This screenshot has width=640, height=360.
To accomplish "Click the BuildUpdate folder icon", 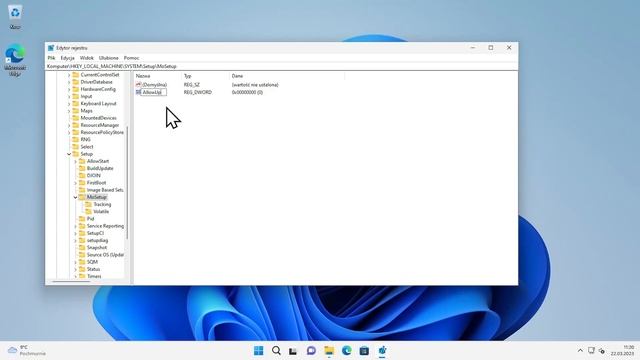I will pos(82,168).
